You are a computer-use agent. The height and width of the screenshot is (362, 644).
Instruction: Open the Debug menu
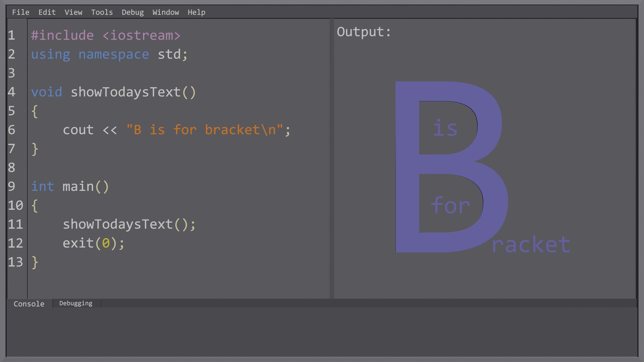pyautogui.click(x=132, y=12)
